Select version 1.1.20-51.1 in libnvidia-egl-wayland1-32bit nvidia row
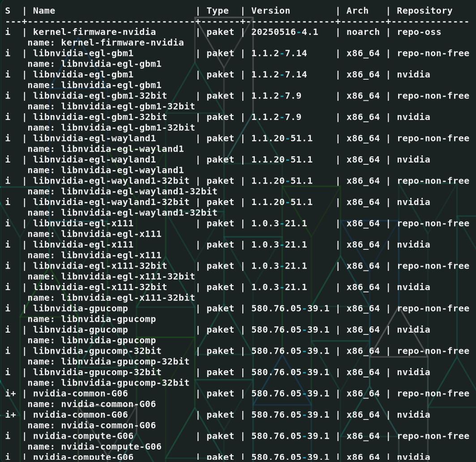The width and height of the screenshot is (476, 462). (282, 202)
